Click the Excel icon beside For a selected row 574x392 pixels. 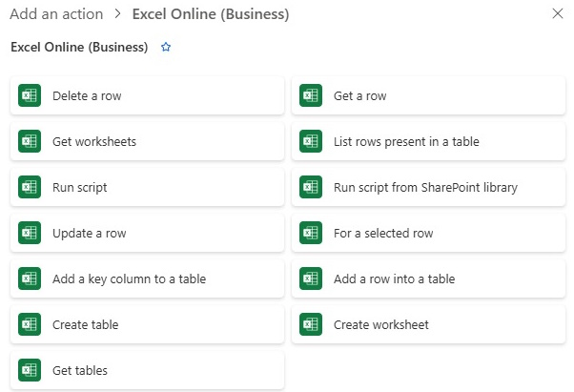(x=311, y=233)
